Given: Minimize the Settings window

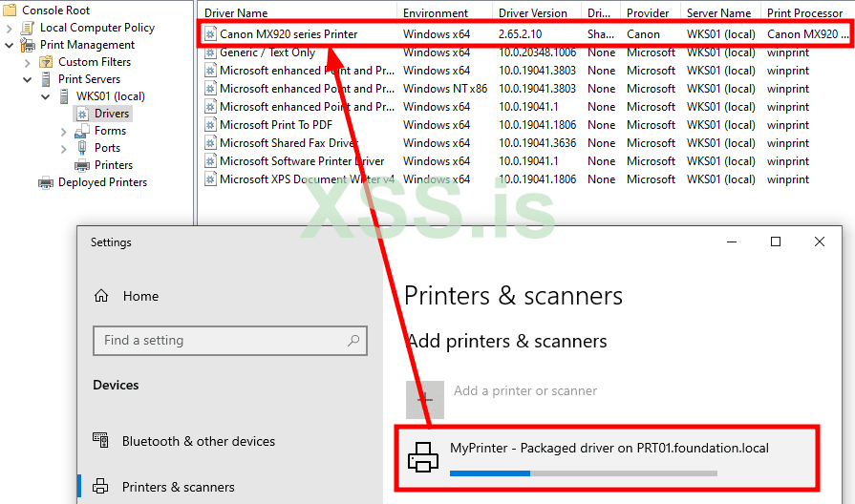Looking at the screenshot, I should click(x=732, y=241).
